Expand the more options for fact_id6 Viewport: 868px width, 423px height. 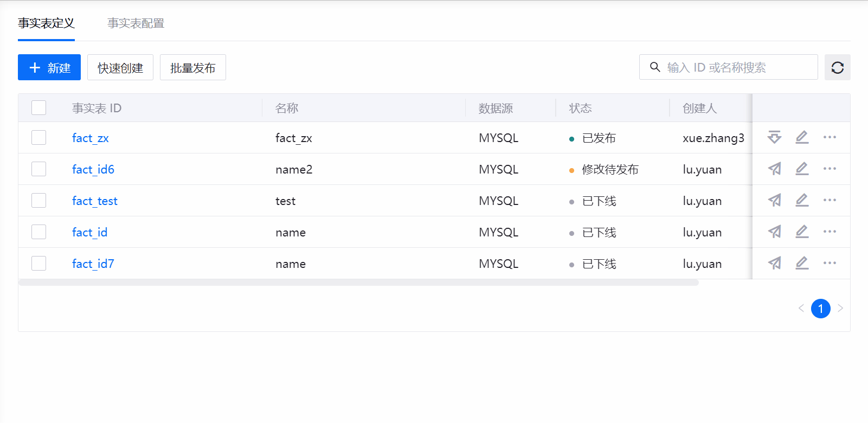830,169
